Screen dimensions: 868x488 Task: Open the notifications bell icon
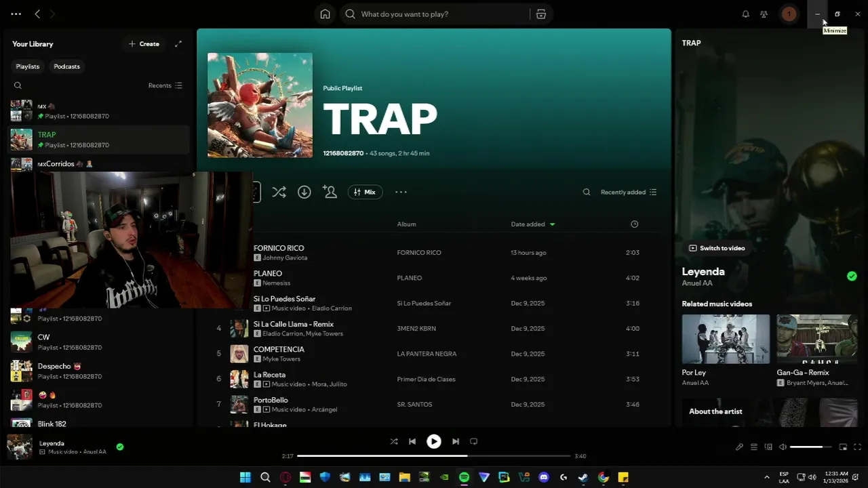745,14
